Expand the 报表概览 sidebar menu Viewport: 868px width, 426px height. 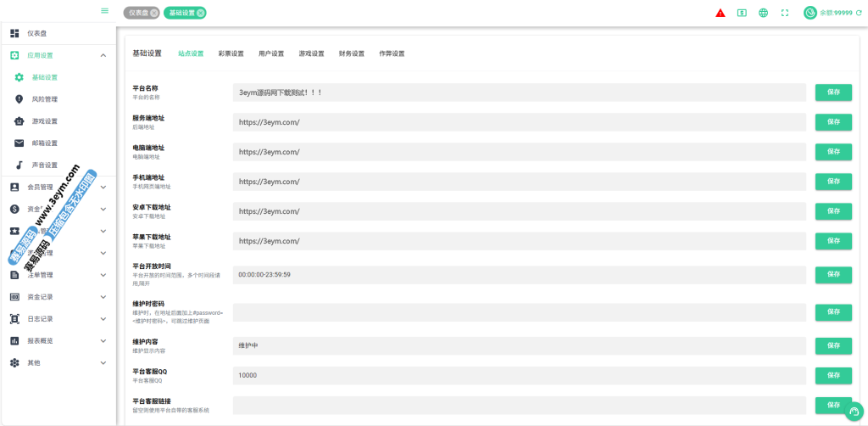[103, 341]
